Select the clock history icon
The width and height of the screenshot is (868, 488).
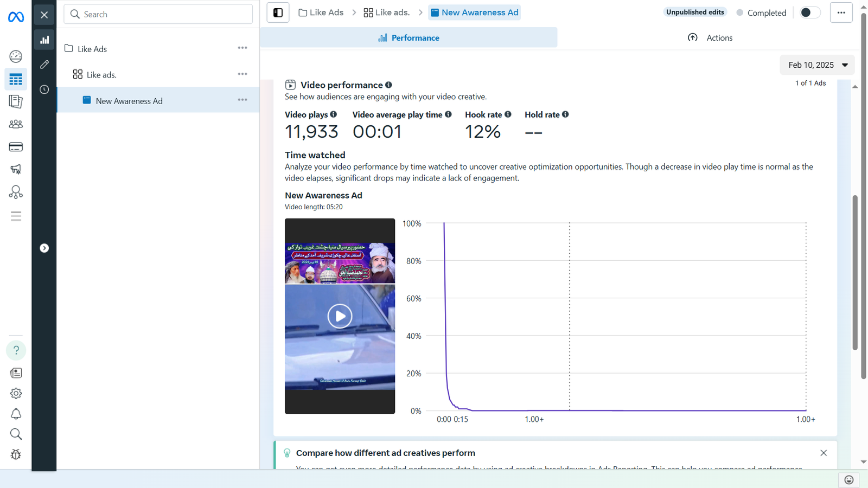coord(44,89)
